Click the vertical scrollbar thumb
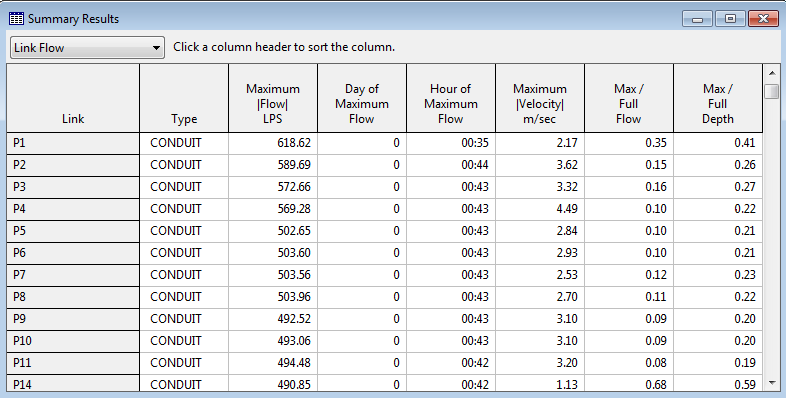786x398 pixels. (x=771, y=92)
